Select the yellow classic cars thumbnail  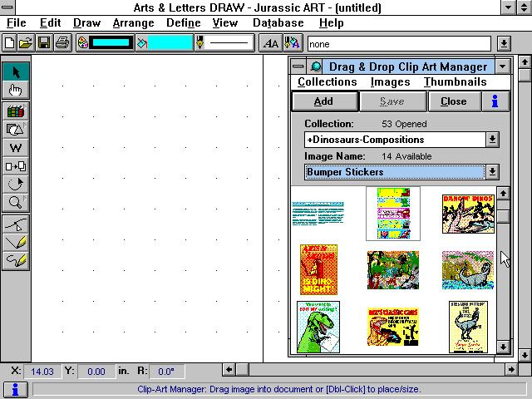(x=393, y=327)
